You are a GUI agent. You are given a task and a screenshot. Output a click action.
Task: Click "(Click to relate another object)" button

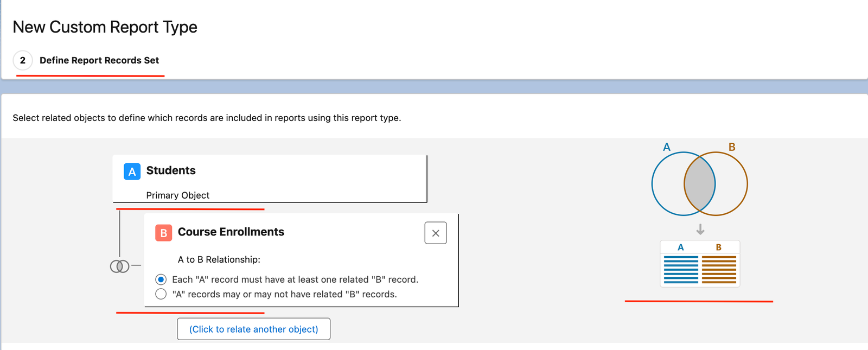pos(253,329)
